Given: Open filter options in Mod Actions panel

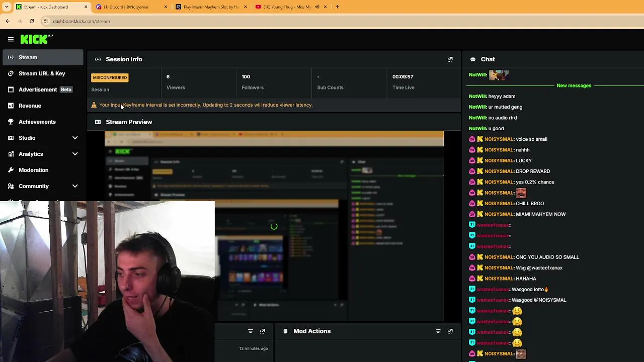Looking at the screenshot, I should coord(438,331).
